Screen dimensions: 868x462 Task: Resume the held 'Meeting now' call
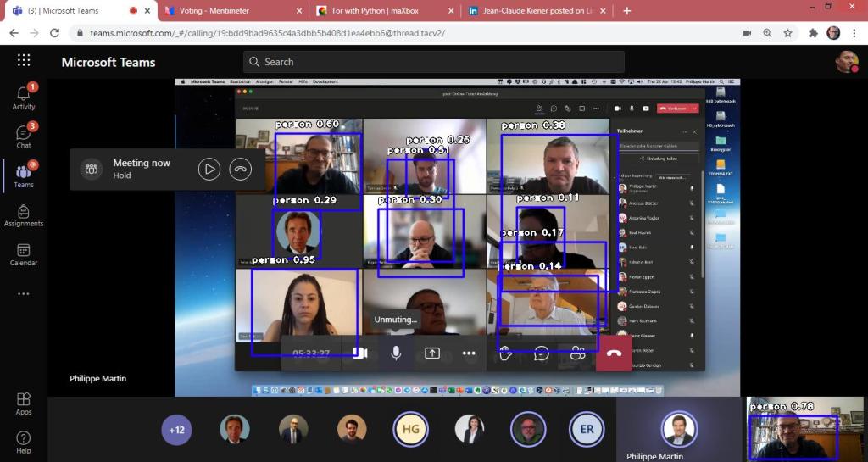pyautogui.click(x=209, y=169)
